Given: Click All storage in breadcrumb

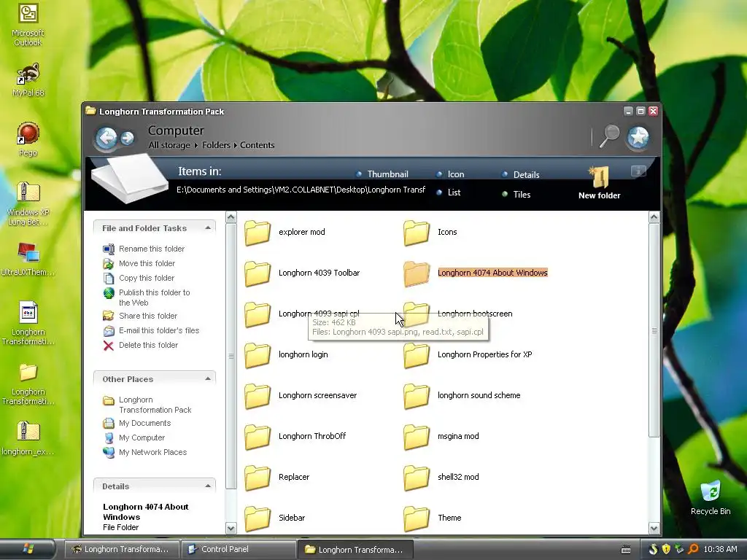Looking at the screenshot, I should click(x=169, y=145).
